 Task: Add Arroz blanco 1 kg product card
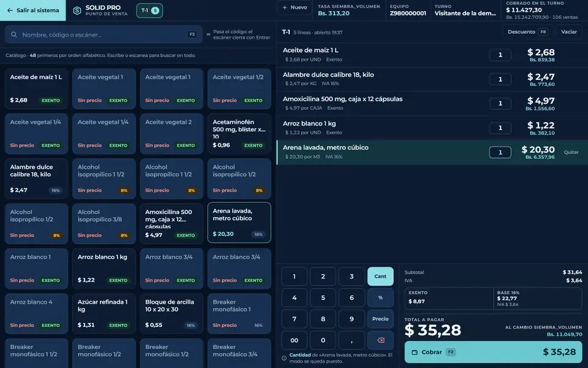[104, 269]
